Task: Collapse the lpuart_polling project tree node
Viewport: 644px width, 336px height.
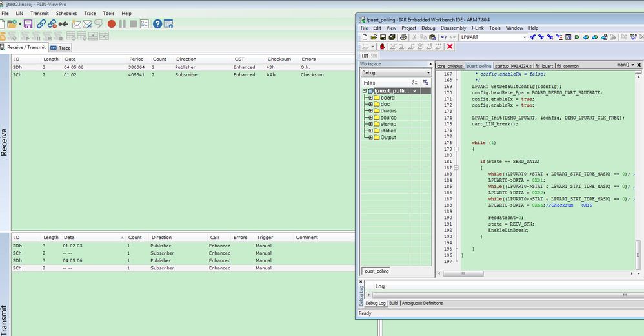Action: point(365,91)
